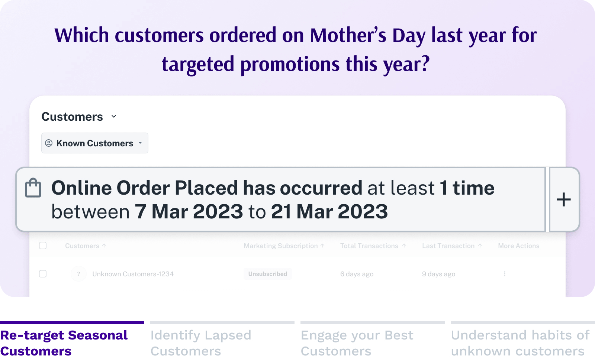Open the Known Customers dropdown
The image size is (595, 364).
[x=140, y=143]
